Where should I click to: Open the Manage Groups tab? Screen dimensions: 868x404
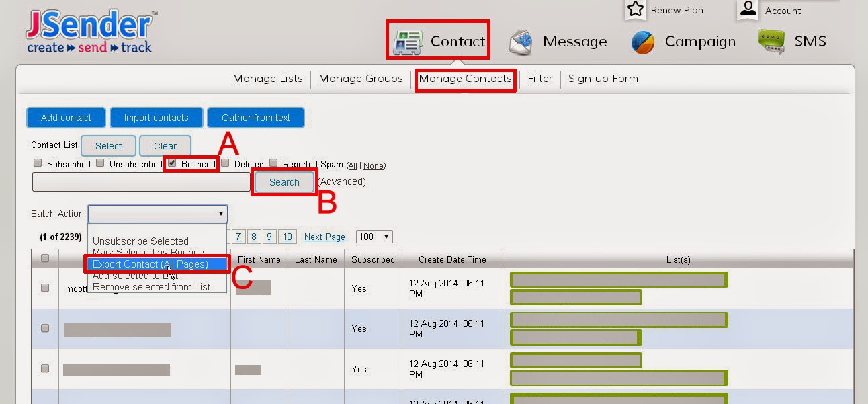click(x=361, y=79)
